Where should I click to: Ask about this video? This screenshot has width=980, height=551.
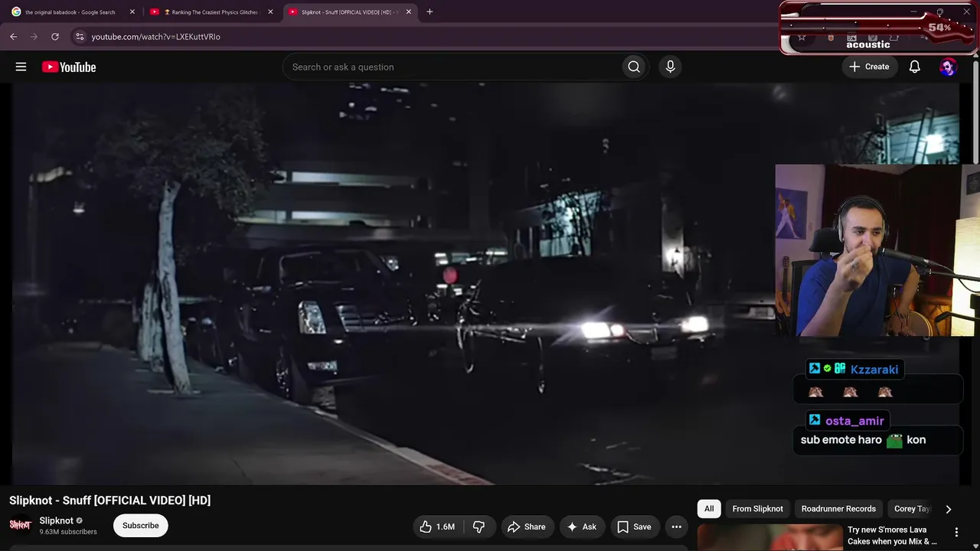pos(581,527)
